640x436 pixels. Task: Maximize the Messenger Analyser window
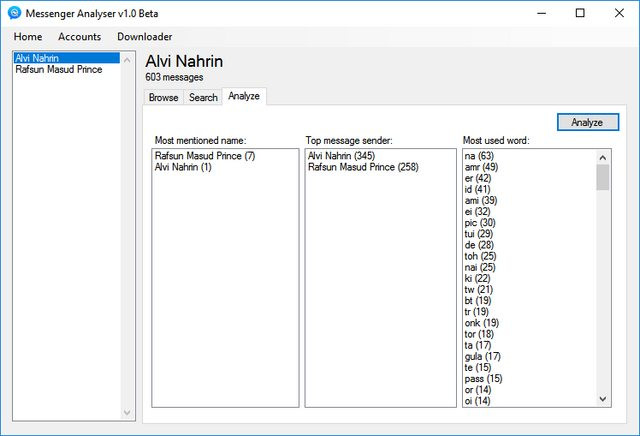pyautogui.click(x=580, y=13)
